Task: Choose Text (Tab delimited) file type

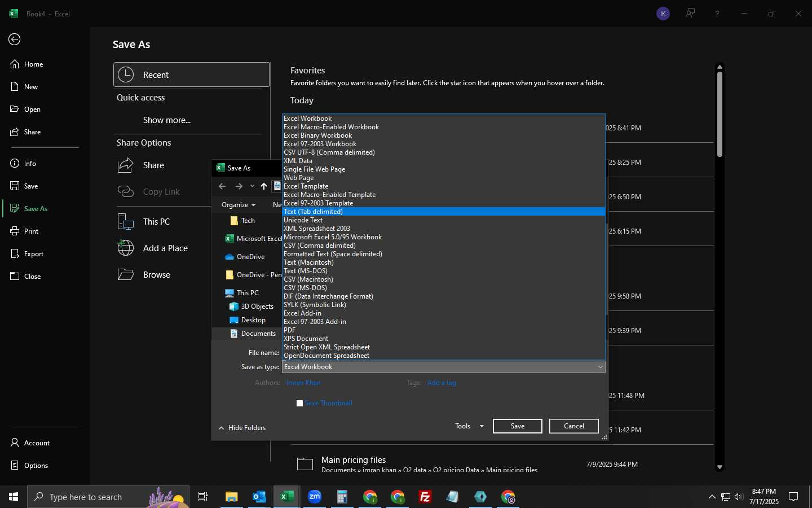Action: pos(444,212)
